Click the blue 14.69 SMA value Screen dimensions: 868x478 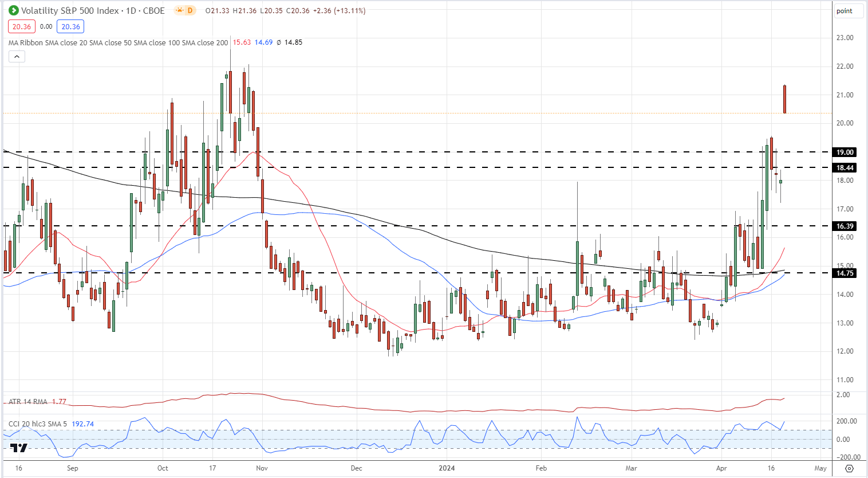click(263, 42)
